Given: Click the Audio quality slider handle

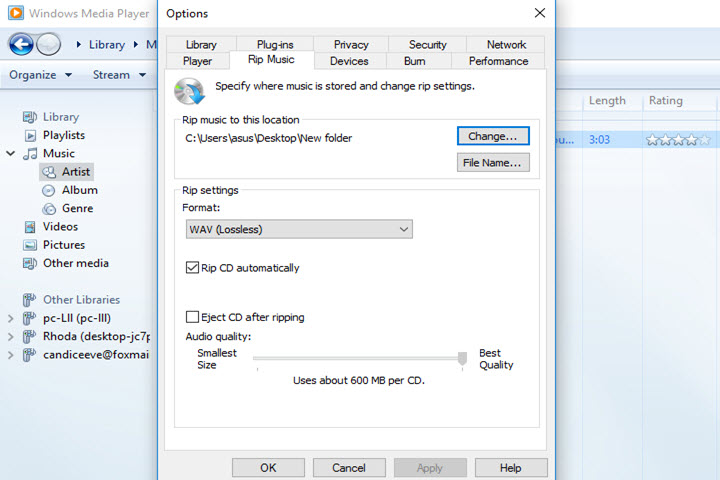Looking at the screenshot, I should (x=462, y=358).
